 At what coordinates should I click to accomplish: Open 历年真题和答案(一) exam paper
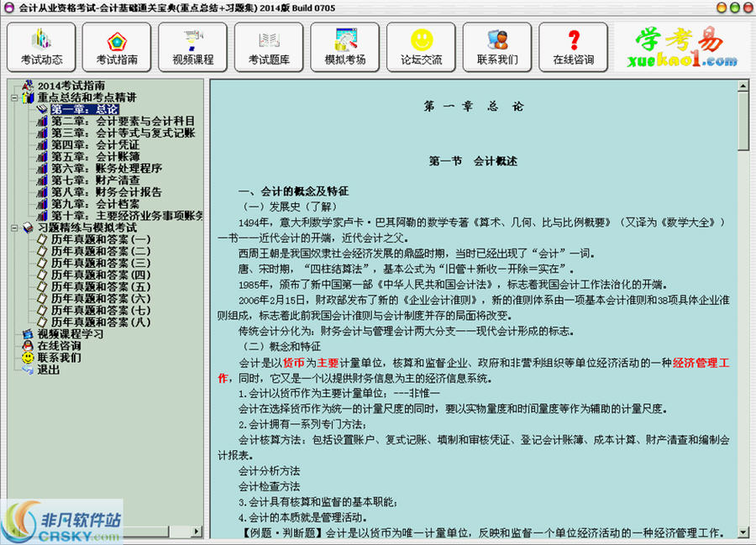100,239
